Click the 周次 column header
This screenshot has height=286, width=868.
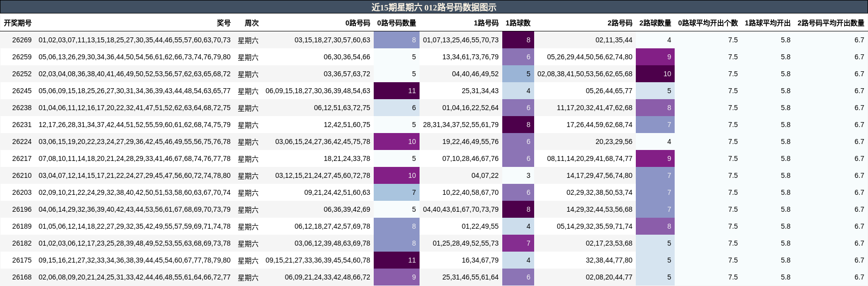click(x=252, y=23)
